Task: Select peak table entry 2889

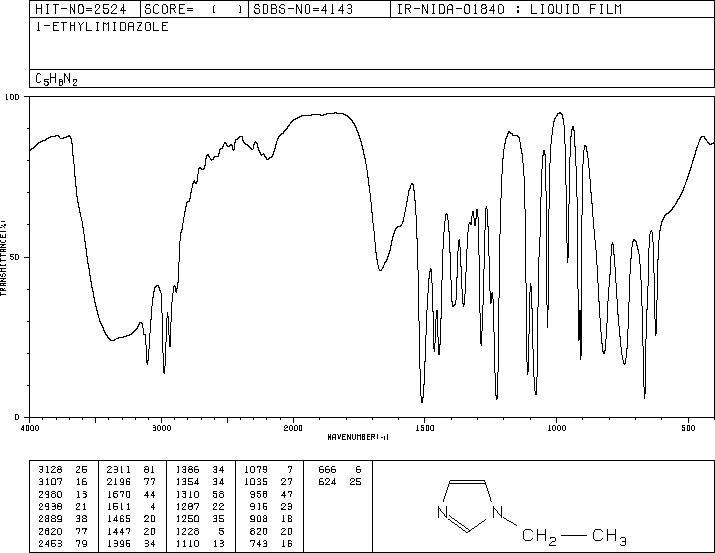Action: [x=50, y=519]
